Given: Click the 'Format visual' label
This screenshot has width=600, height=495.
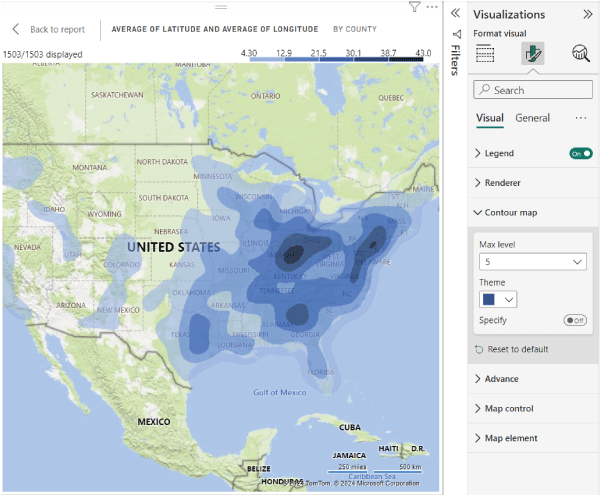Looking at the screenshot, I should [x=499, y=34].
